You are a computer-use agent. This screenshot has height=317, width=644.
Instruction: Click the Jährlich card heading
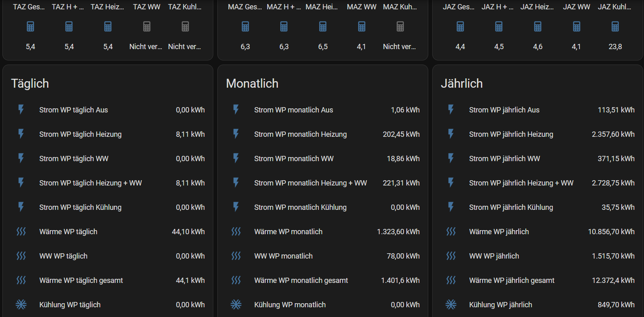(x=462, y=84)
